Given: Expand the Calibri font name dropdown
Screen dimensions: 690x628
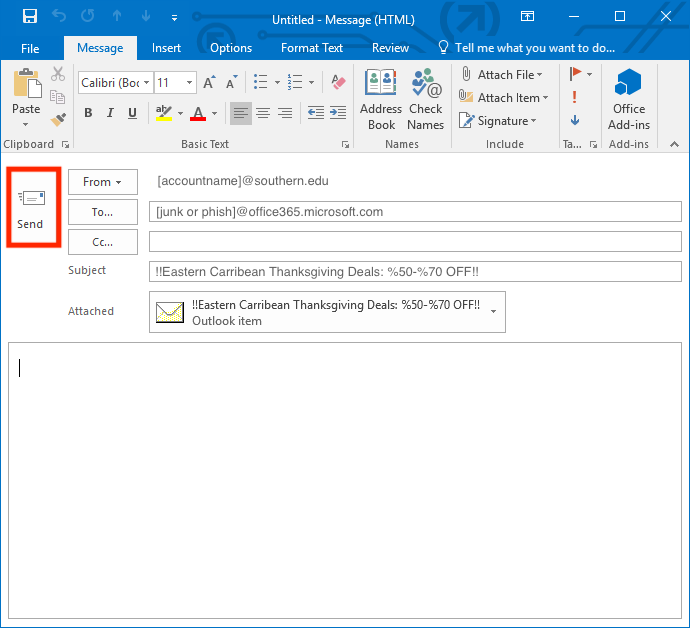Looking at the screenshot, I should click(x=147, y=83).
